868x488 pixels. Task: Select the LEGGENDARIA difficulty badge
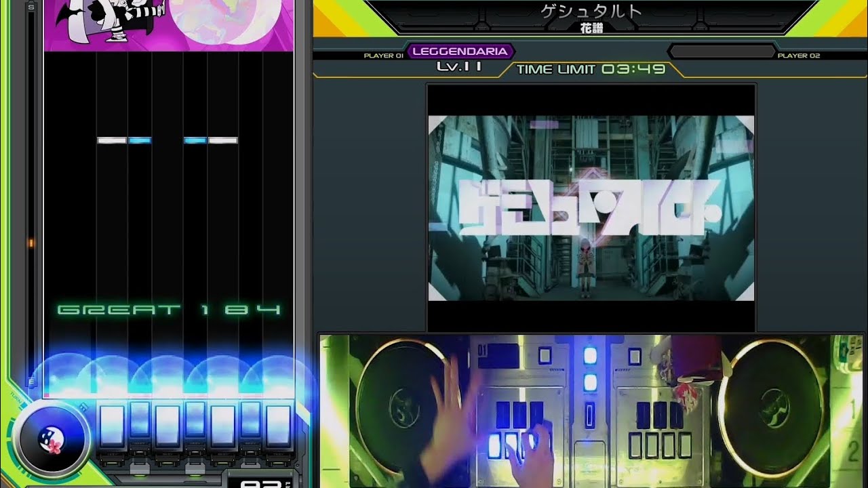coord(460,52)
